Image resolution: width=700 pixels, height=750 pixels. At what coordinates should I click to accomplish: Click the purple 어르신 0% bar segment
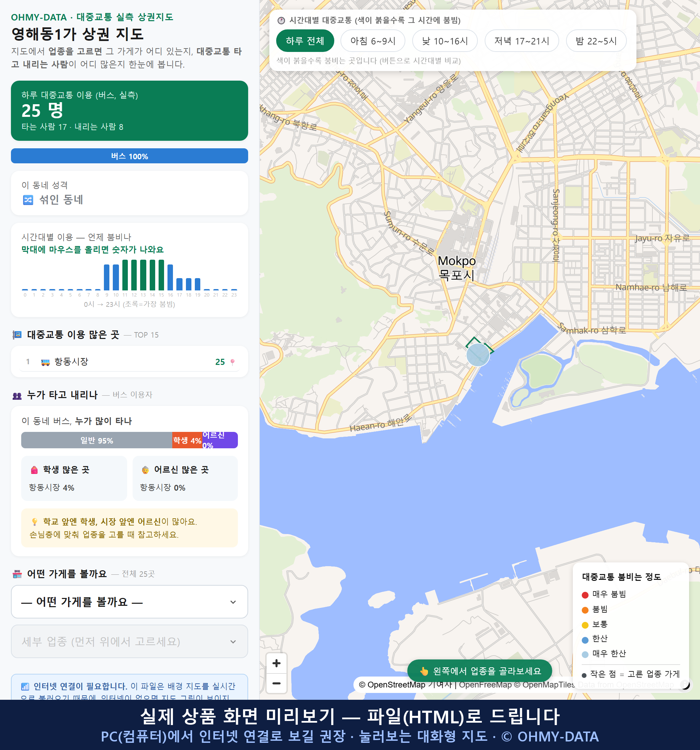tap(220, 440)
